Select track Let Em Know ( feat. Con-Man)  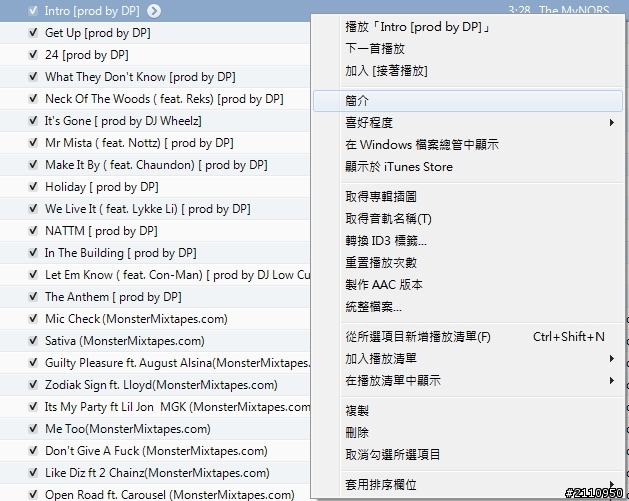point(177,275)
